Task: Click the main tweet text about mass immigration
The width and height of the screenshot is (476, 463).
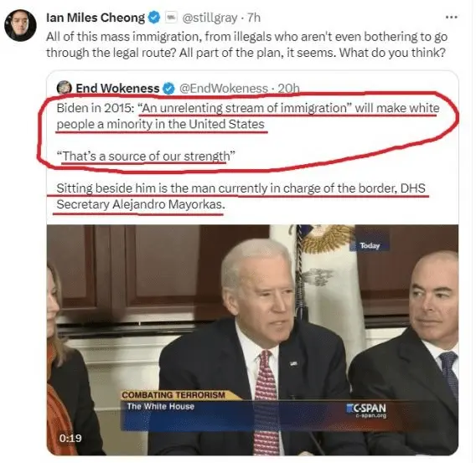Action: click(247, 45)
